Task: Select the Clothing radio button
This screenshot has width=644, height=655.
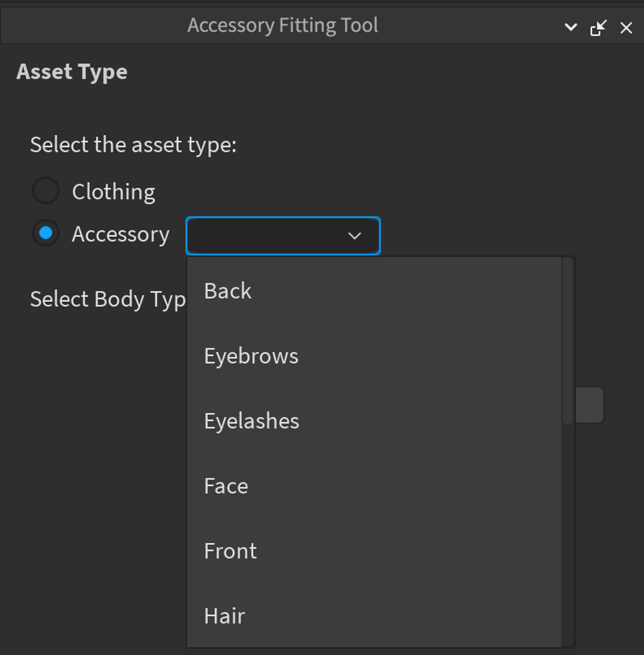Action: (x=46, y=191)
